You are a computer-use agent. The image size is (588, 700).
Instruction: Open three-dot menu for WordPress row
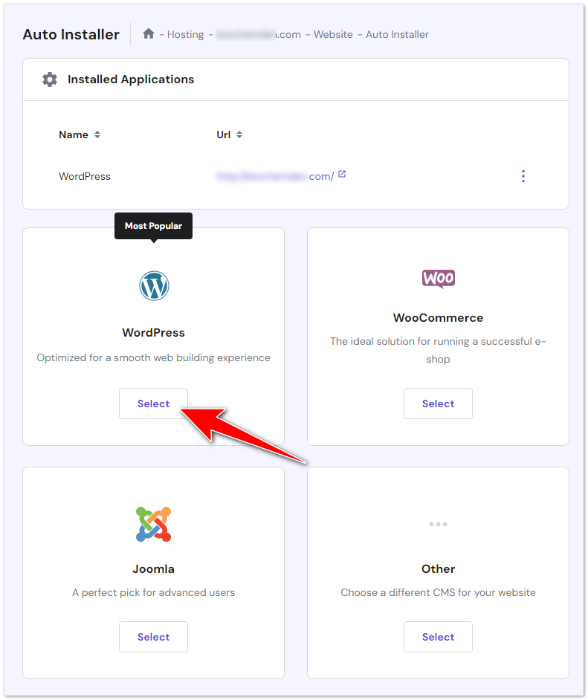(x=523, y=176)
